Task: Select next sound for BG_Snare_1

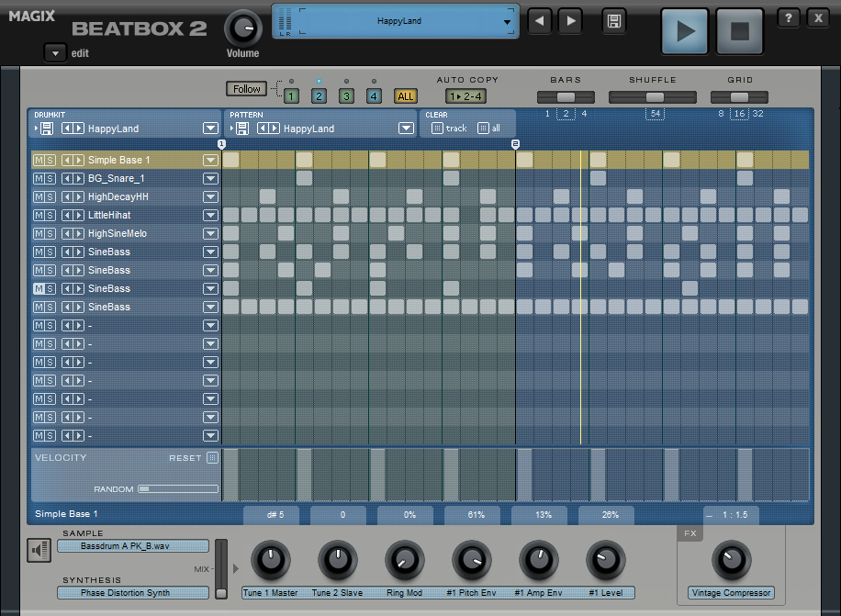Action: tap(78, 178)
